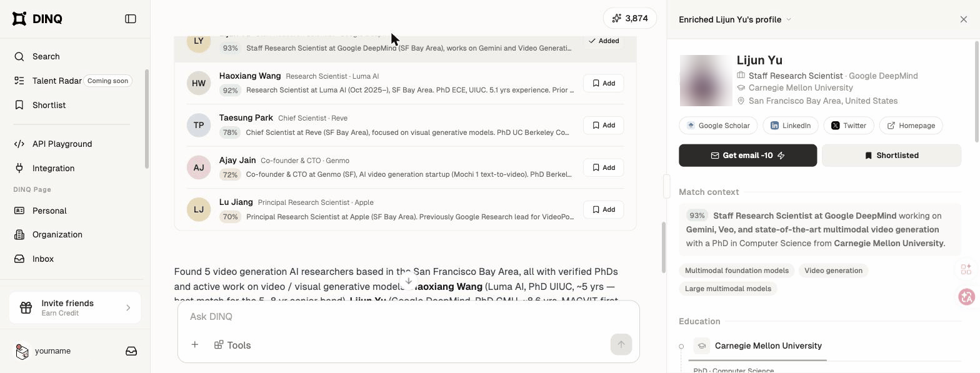
Task: Open Personal DINQ page
Action: (49, 211)
